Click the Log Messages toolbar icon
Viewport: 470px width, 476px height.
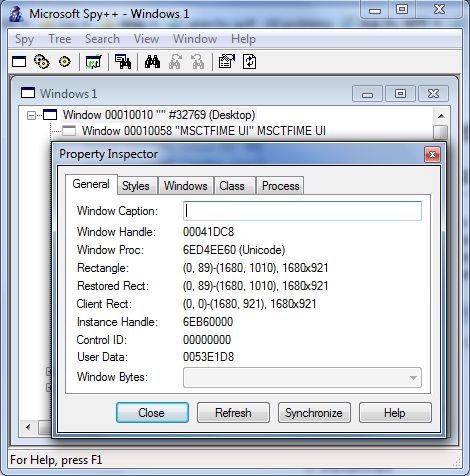tap(94, 62)
